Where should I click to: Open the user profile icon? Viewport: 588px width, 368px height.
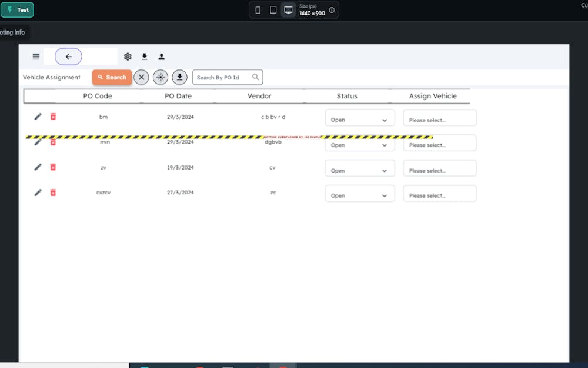(161, 57)
